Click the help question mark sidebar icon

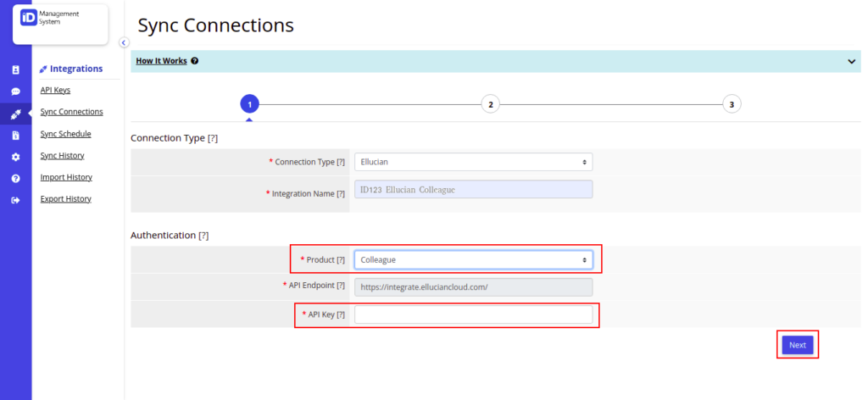(15, 178)
